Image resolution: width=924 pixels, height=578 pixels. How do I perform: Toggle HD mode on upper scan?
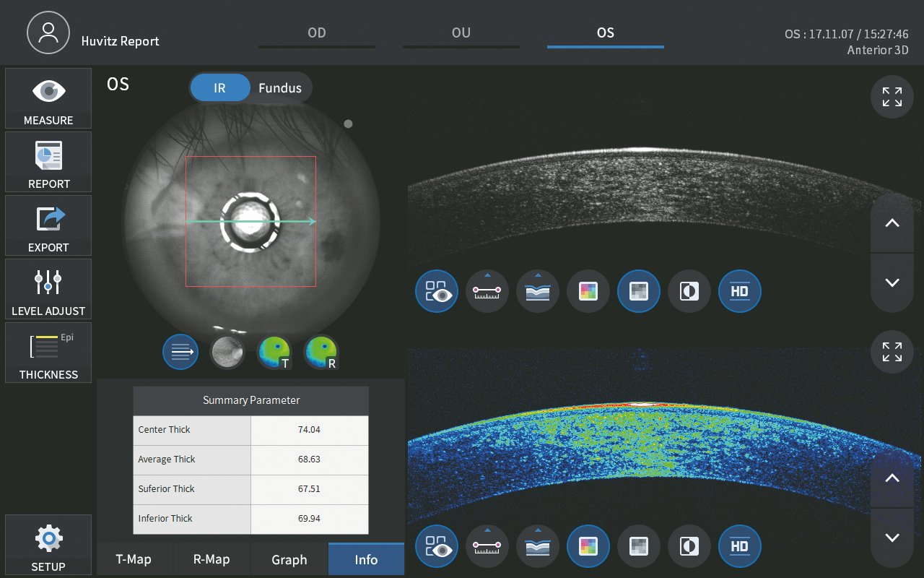coord(740,291)
